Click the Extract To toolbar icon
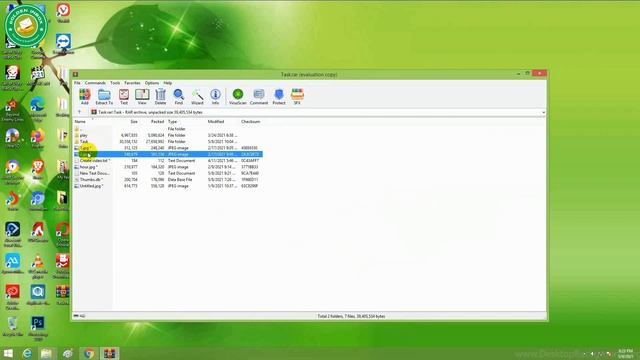Image resolution: width=640 pixels, height=360 pixels. point(104,97)
